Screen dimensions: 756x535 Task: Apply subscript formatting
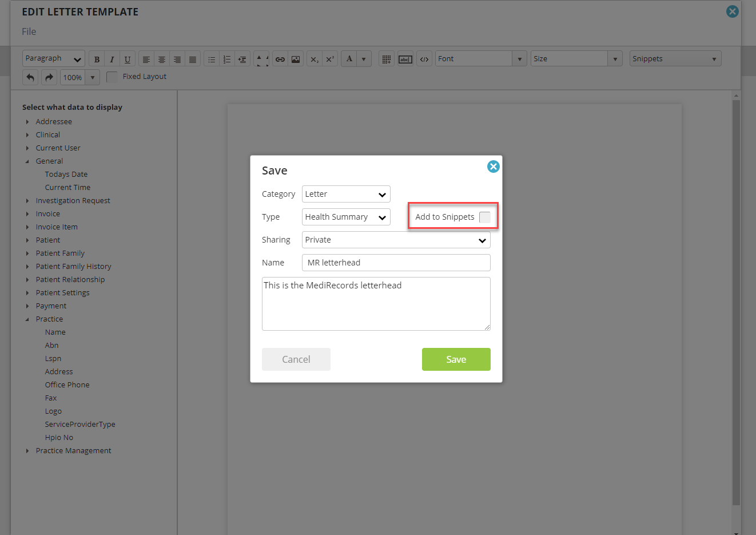315,59
